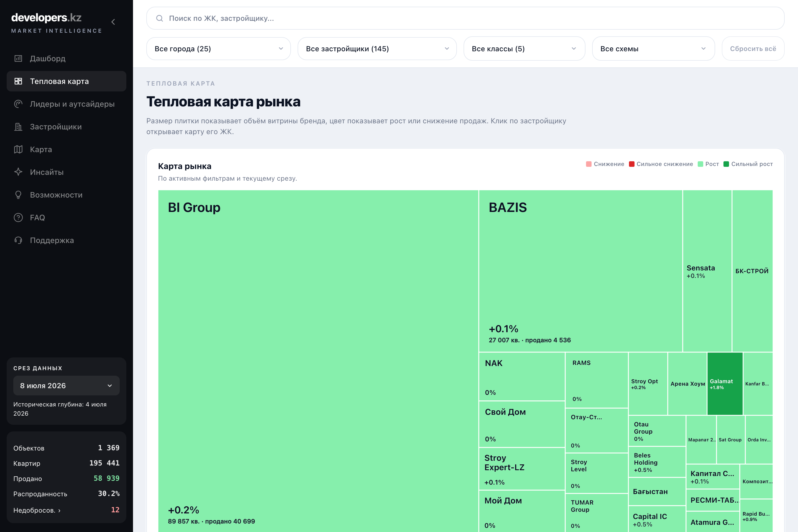Viewport: 798px width, 532px height.
Task: Click the Otau Group tile
Action: point(657,431)
